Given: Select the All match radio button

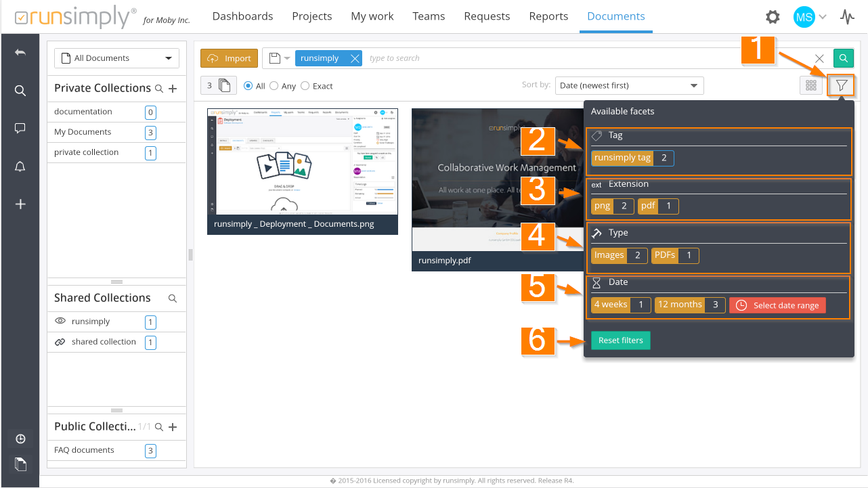Looking at the screenshot, I should click(248, 86).
